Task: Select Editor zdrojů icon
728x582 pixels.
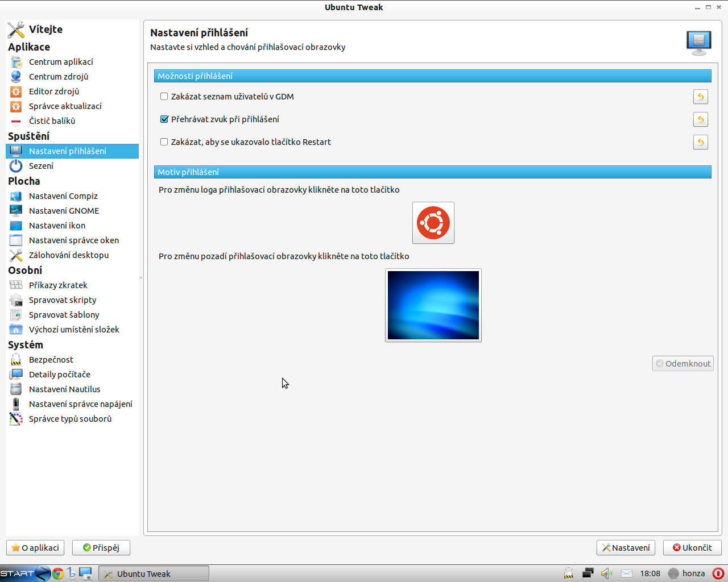Action: pos(16,92)
